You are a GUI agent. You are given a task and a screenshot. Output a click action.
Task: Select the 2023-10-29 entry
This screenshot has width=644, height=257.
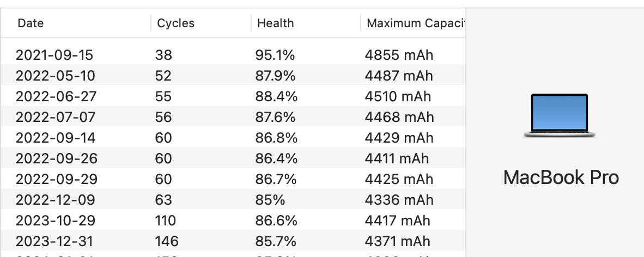pyautogui.click(x=233, y=220)
